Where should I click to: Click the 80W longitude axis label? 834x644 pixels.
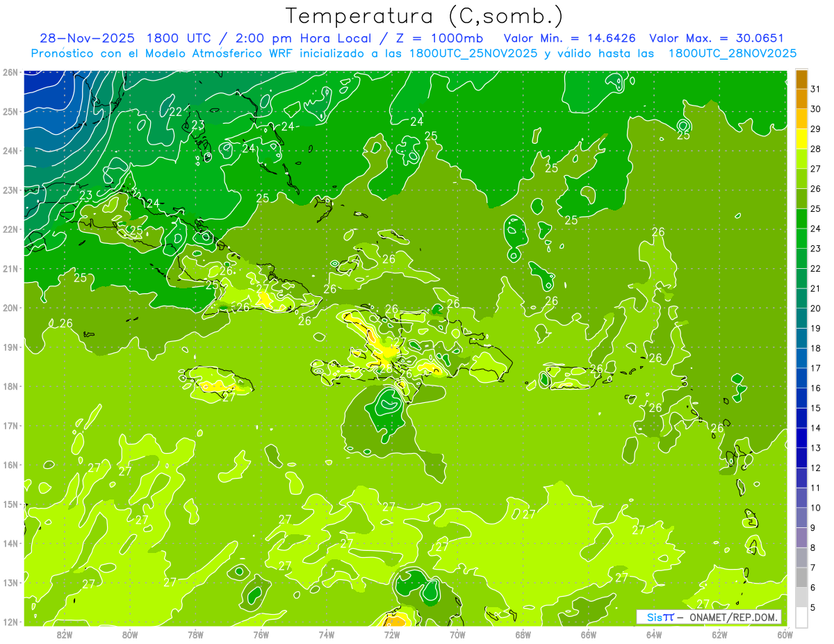[130, 634]
